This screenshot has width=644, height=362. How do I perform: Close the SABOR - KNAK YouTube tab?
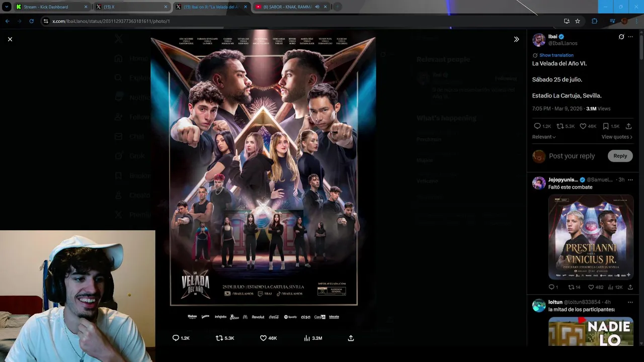(x=325, y=7)
